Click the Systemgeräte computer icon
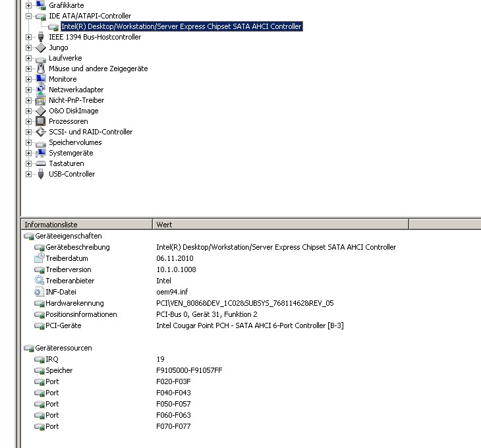The image size is (481, 448). click(41, 153)
